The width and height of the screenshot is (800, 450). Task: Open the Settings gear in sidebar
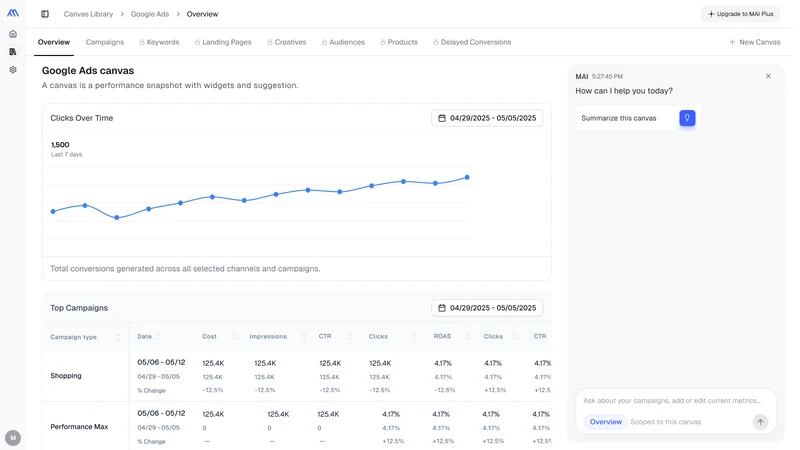[x=13, y=69]
